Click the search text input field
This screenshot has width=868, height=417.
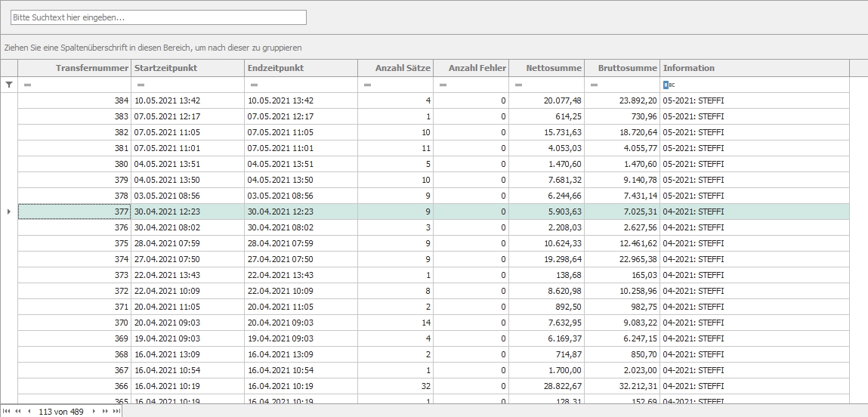point(159,17)
